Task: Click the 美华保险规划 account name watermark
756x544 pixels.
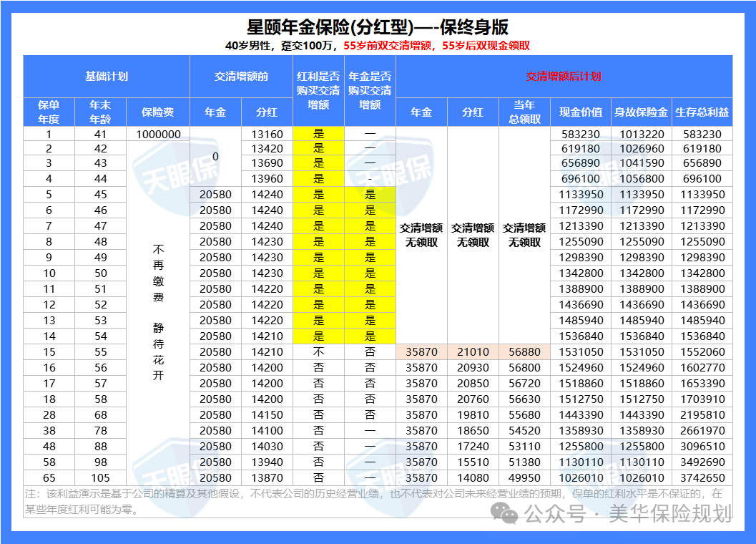Action: [670, 513]
